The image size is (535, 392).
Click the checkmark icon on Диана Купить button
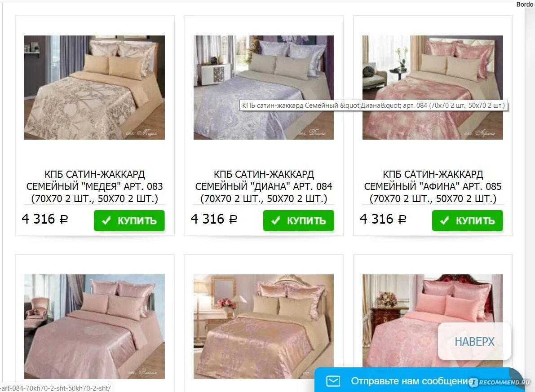tap(276, 221)
